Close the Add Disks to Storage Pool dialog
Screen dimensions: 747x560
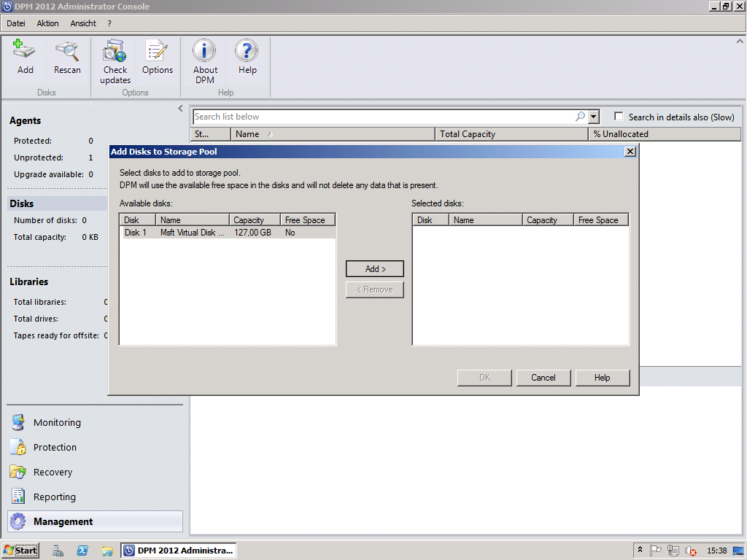tap(630, 152)
